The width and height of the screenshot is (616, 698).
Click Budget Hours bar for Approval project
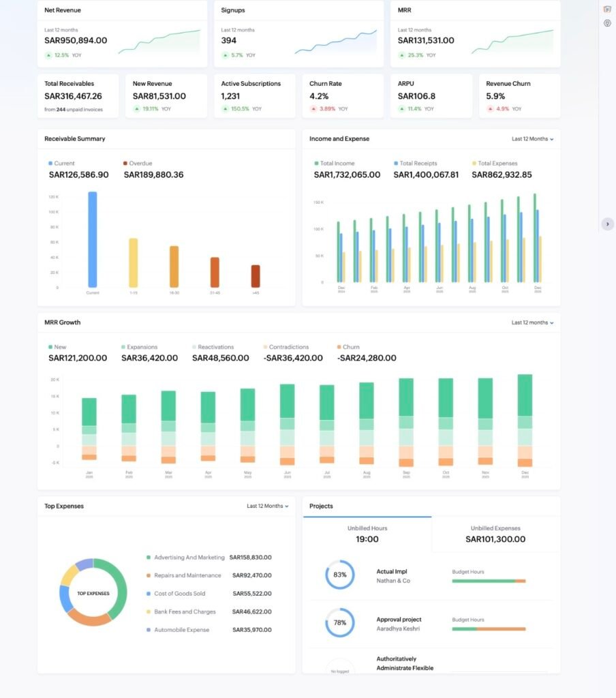tap(489, 628)
